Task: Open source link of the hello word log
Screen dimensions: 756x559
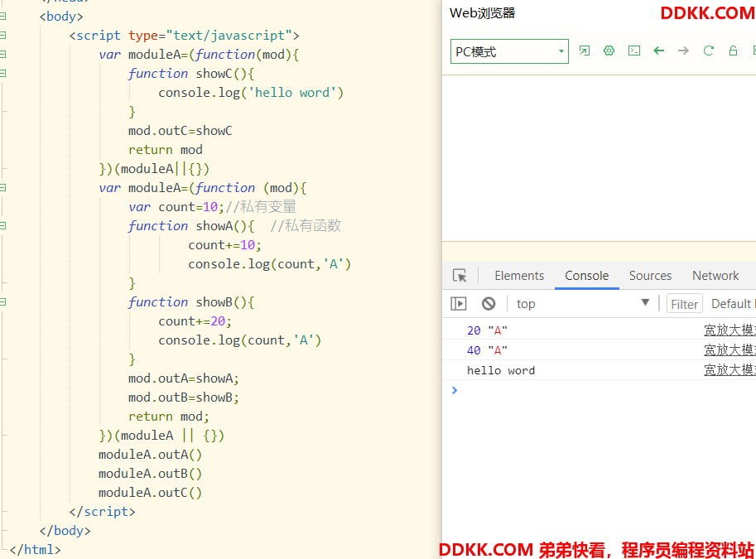Action: click(730, 370)
